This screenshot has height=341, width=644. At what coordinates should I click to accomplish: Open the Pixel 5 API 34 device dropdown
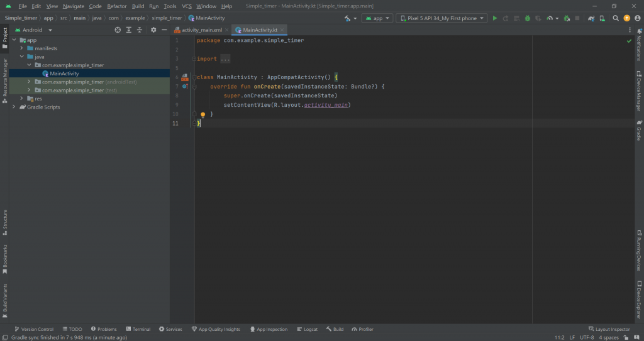[441, 18]
